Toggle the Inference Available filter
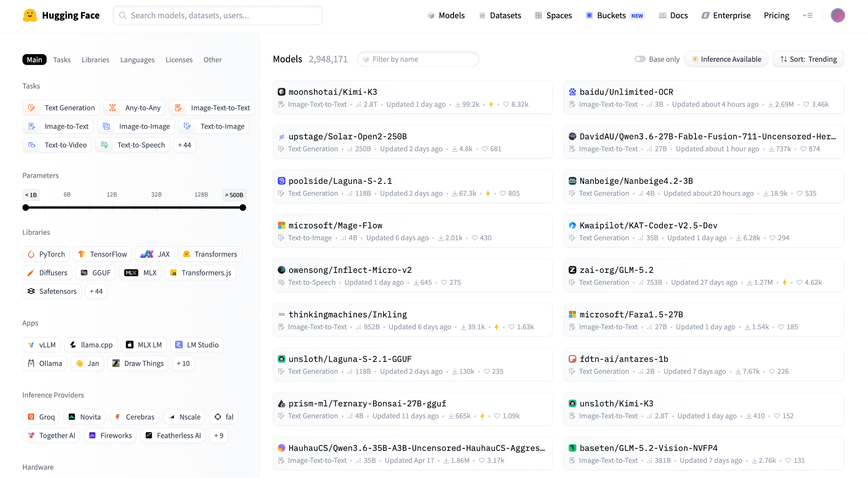This screenshot has height=478, width=868. pyautogui.click(x=726, y=59)
